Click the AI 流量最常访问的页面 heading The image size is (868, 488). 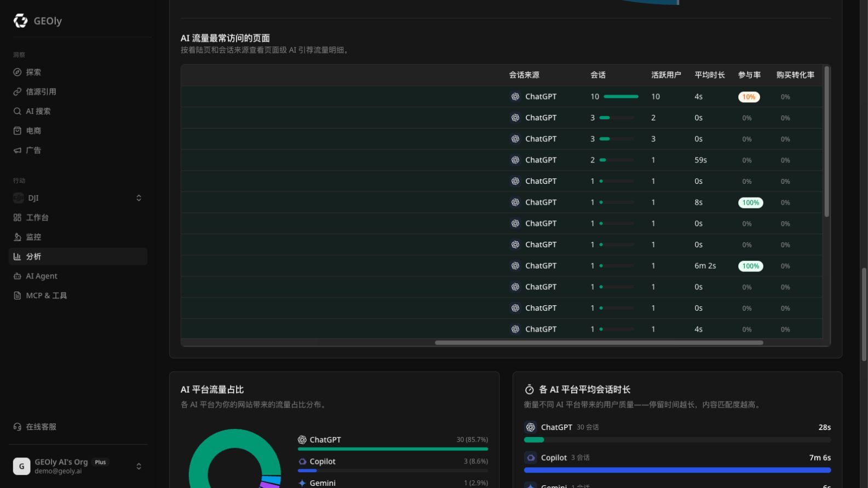(x=225, y=38)
